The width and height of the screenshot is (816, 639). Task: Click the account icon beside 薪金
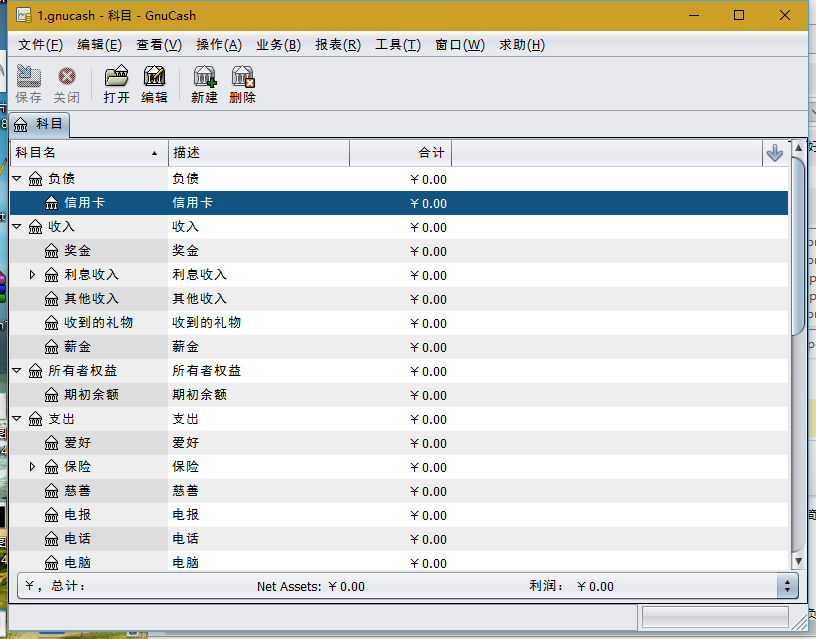click(x=52, y=347)
